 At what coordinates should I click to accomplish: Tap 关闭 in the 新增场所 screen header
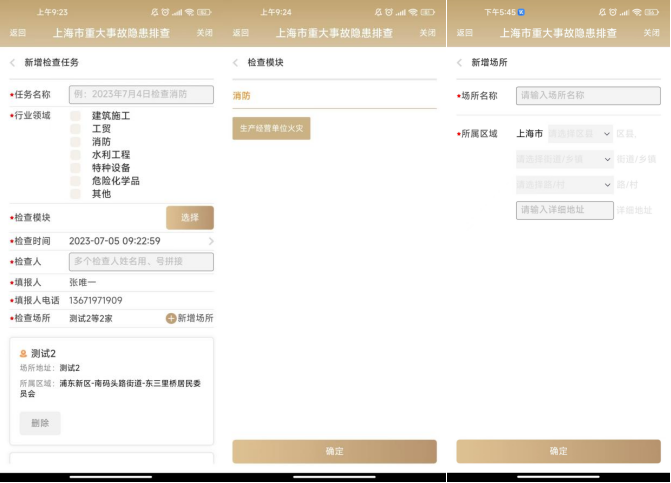pyautogui.click(x=651, y=33)
